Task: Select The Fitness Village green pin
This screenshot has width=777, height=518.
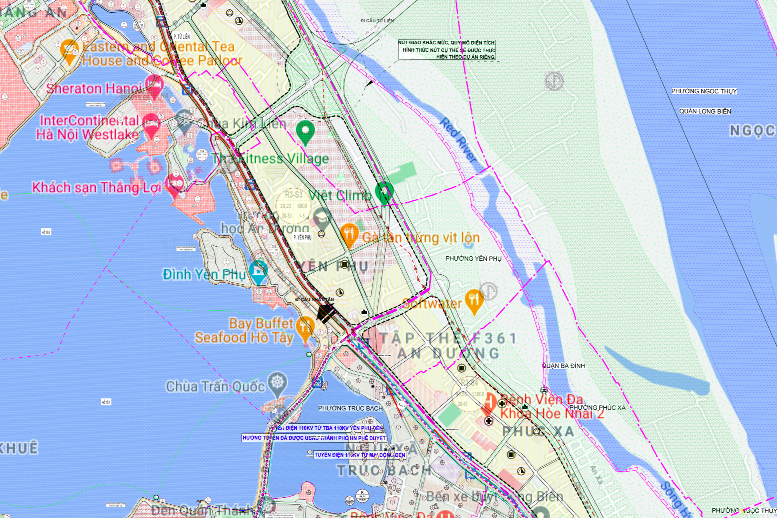Action: [x=305, y=133]
